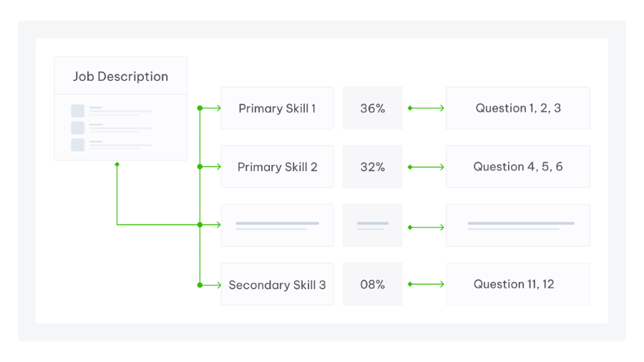Screen dimensions: 644x362
Task: Open the Question 4, 5, 6 box
Action: click(517, 167)
